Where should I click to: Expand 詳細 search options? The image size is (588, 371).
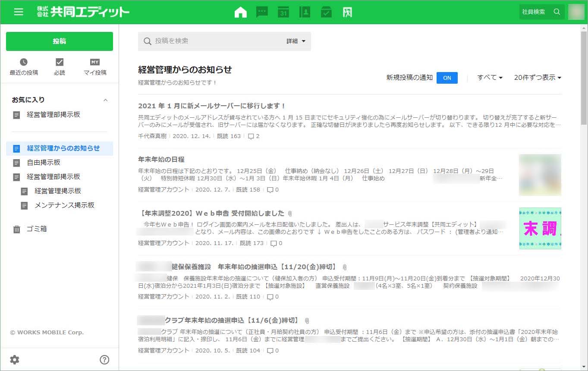click(x=296, y=41)
